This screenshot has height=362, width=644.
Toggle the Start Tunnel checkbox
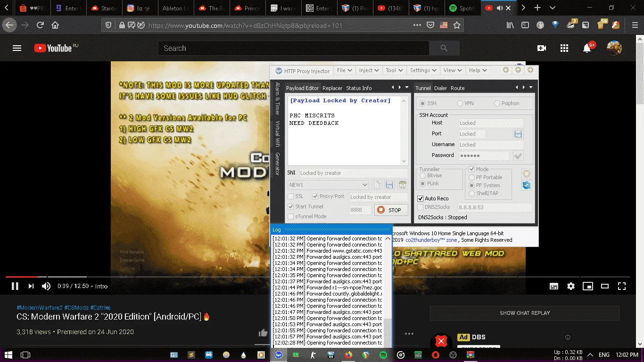305,206
